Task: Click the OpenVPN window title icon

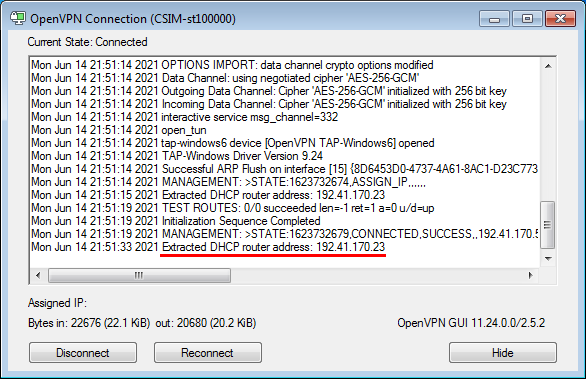Action: tap(18, 18)
